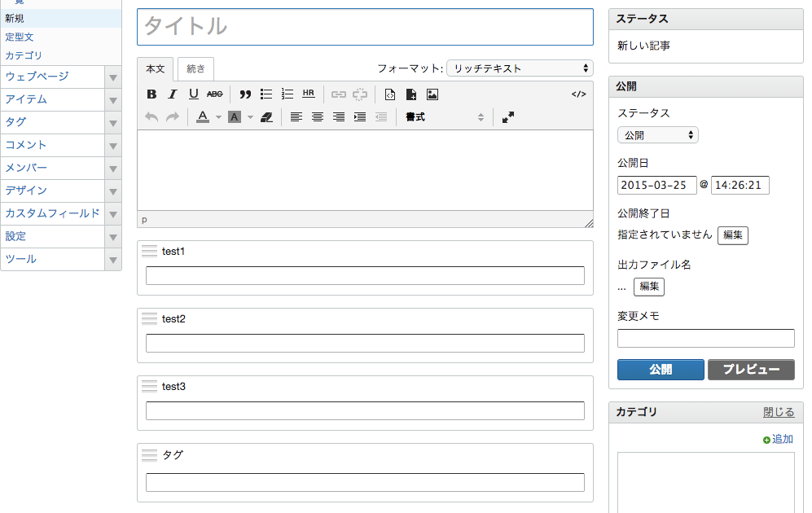Insert horizontal rule HR icon
Image resolution: width=812 pixels, height=513 pixels.
308,94
